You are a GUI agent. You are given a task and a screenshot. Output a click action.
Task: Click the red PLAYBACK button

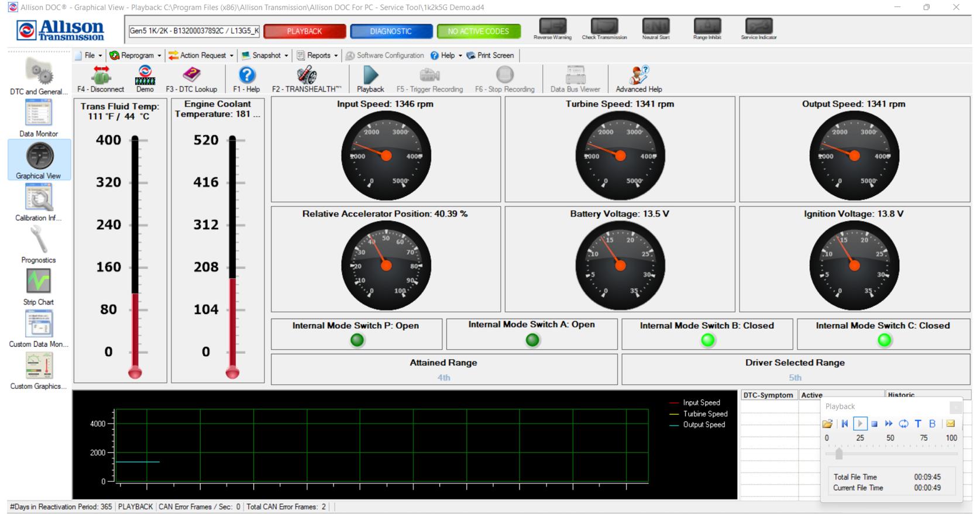pos(304,32)
